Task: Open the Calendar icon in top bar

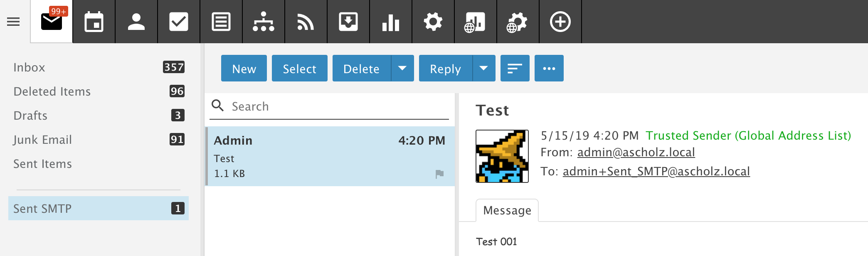Action: (x=94, y=22)
